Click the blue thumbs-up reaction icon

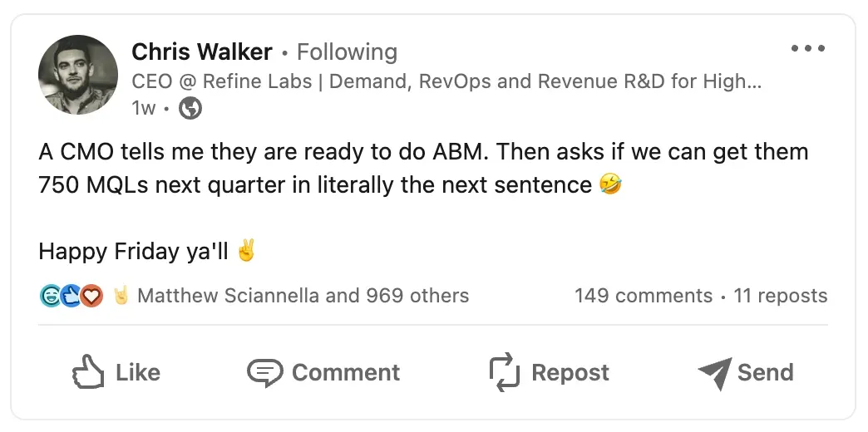[71, 296]
